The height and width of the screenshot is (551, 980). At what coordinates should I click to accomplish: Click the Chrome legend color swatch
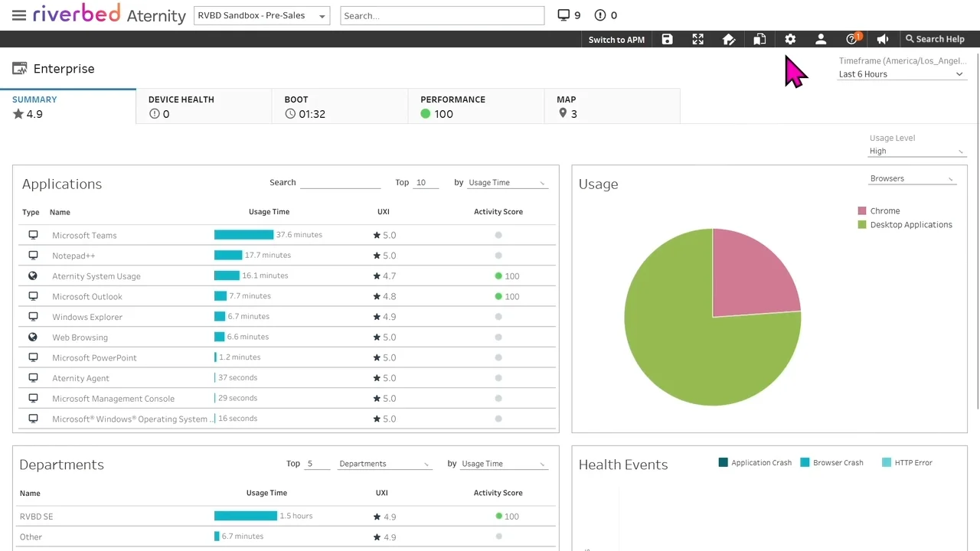pyautogui.click(x=862, y=210)
